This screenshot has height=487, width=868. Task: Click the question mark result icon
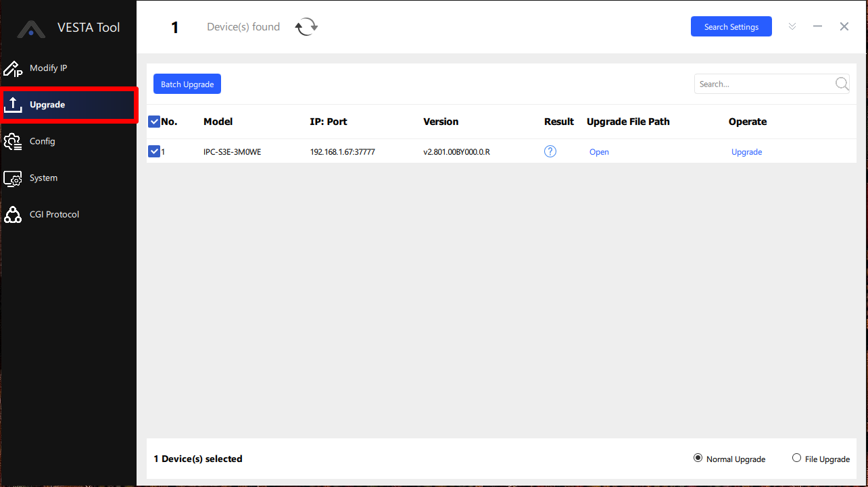550,152
